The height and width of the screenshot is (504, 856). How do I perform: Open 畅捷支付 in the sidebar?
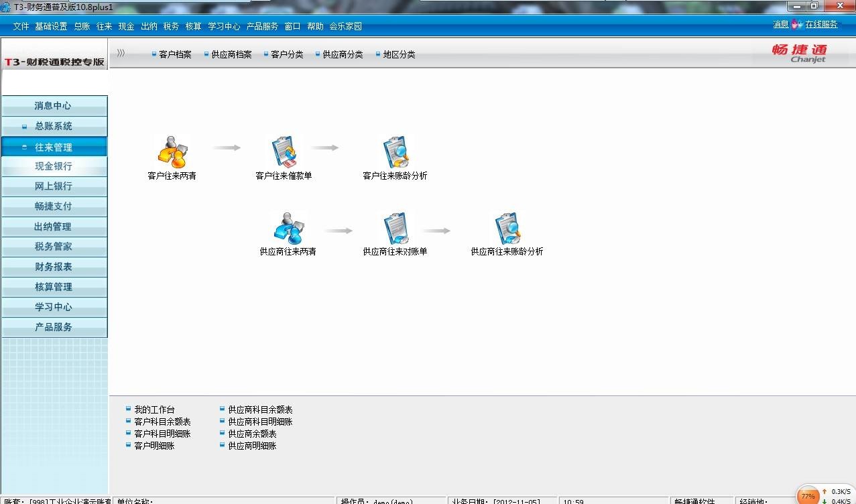click(54, 206)
